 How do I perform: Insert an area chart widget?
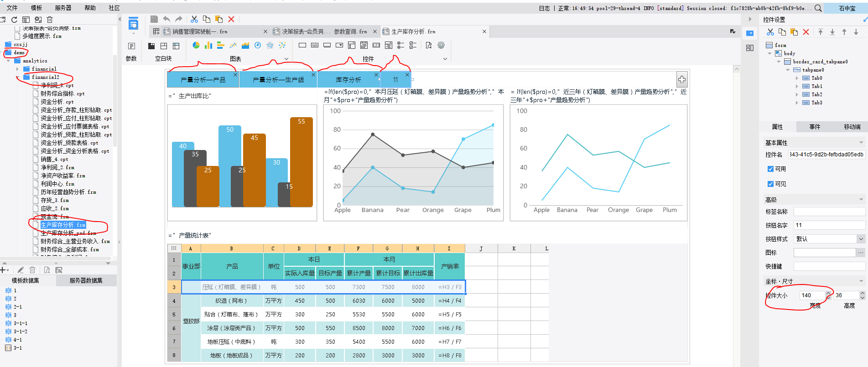coord(245,45)
